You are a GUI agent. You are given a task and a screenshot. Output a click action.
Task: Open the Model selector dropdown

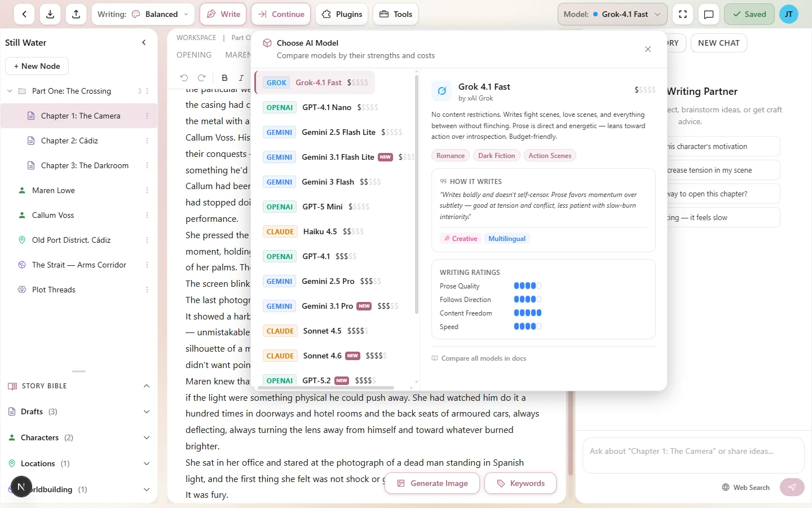pyautogui.click(x=612, y=14)
